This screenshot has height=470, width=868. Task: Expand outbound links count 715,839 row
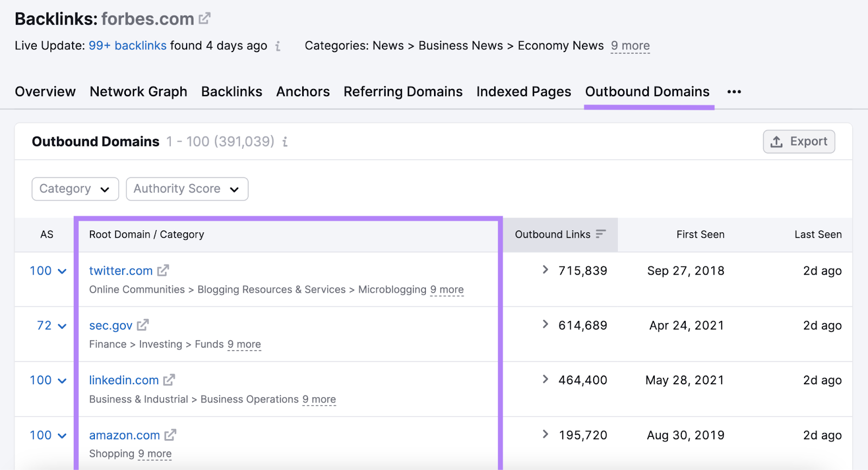(545, 270)
